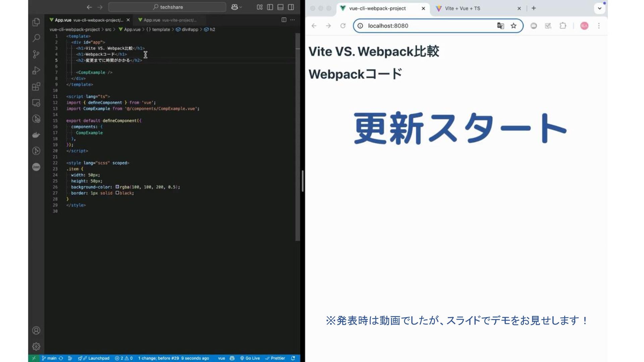The width and height of the screenshot is (644, 362).
Task: Translate this page from address bar
Action: tap(500, 26)
